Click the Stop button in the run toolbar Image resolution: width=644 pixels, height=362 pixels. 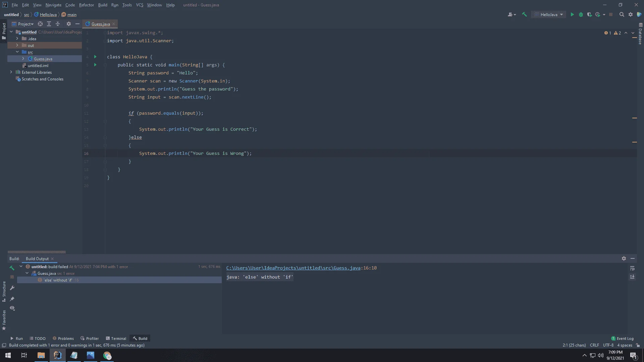point(611,14)
